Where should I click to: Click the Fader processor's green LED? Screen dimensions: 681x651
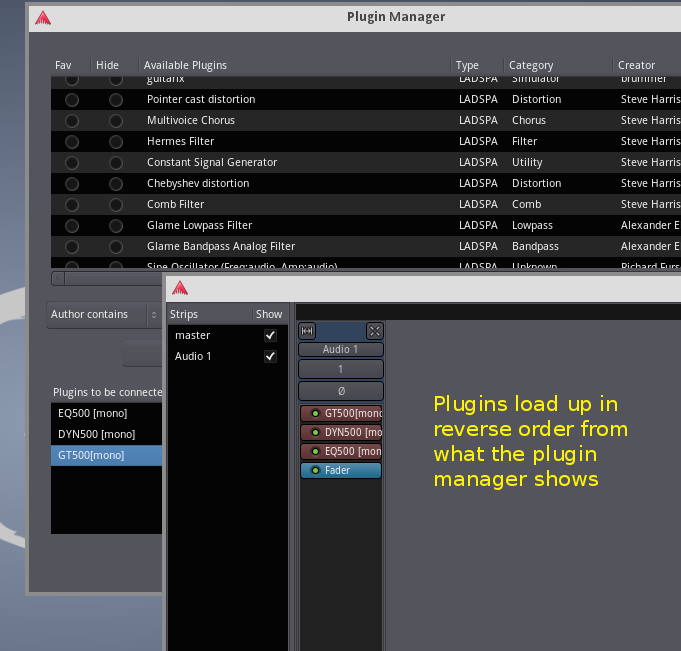pyautogui.click(x=315, y=470)
